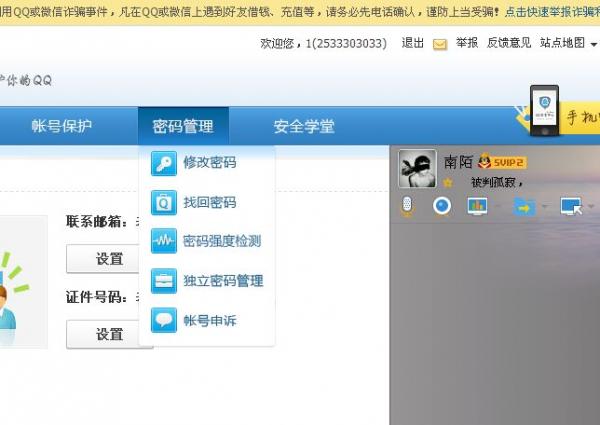600x425 pixels.
Task: Click the Q icon beside 找回密码
Action: coord(164,202)
